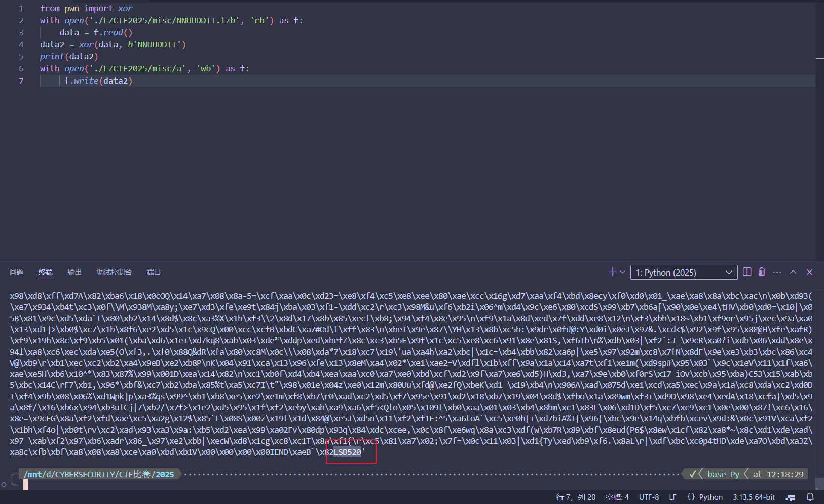The width and height of the screenshot is (824, 504).
Task: Switch to the 输出 tab
Action: click(x=74, y=272)
